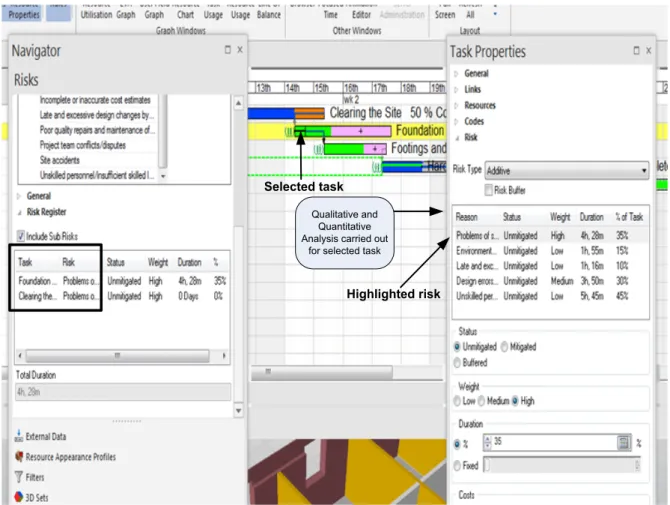The height and width of the screenshot is (505, 670).
Task: Select Buffered status radio
Action: click(457, 362)
